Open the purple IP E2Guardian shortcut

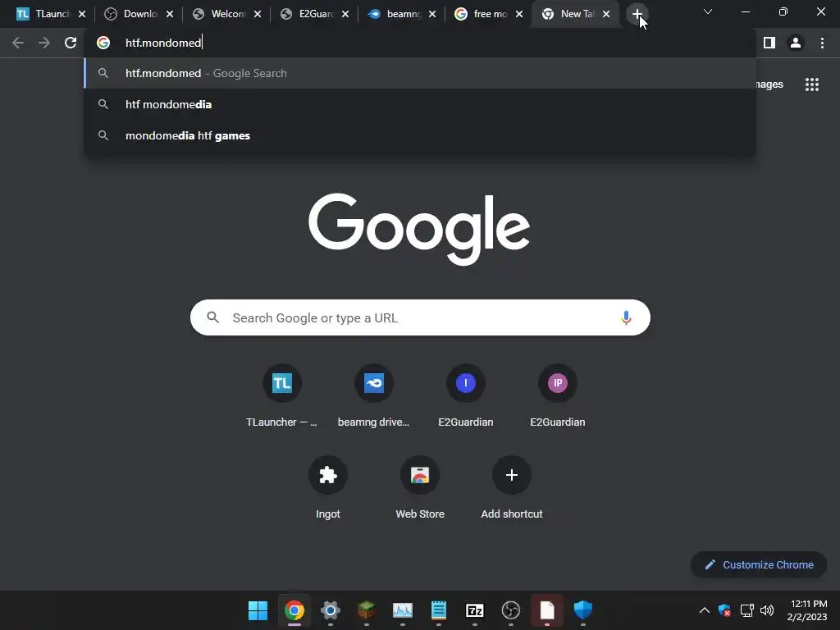557,395
